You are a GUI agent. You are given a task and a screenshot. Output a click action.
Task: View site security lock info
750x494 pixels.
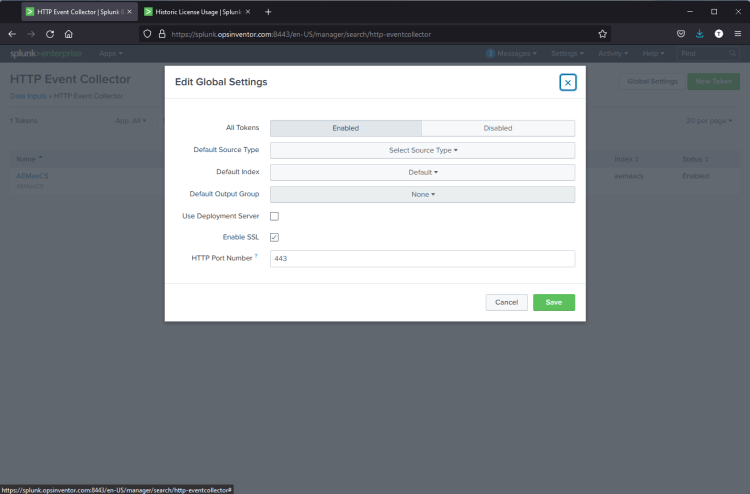point(162,34)
